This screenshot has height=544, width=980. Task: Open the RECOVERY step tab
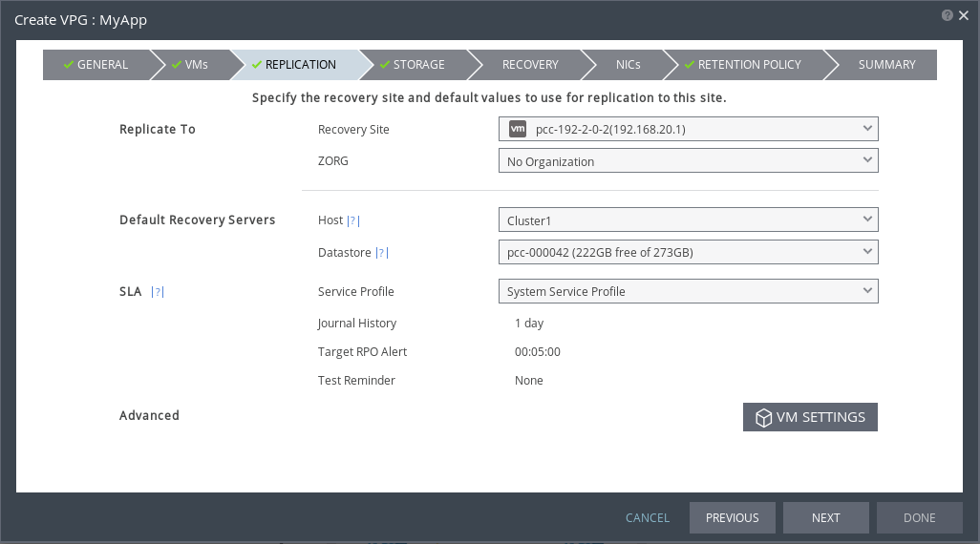pyautogui.click(x=530, y=65)
